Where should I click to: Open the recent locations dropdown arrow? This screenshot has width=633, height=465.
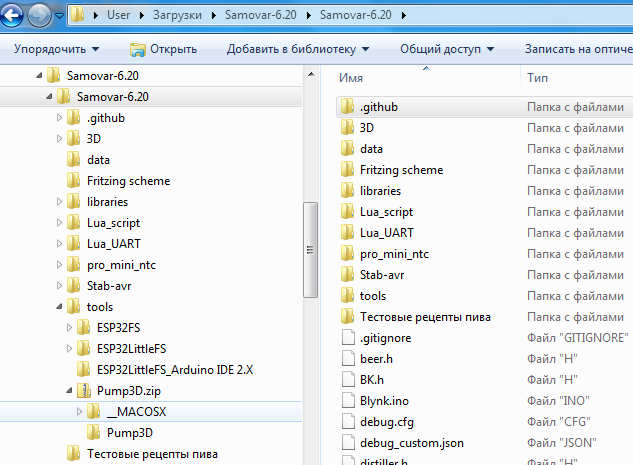tap(60, 16)
